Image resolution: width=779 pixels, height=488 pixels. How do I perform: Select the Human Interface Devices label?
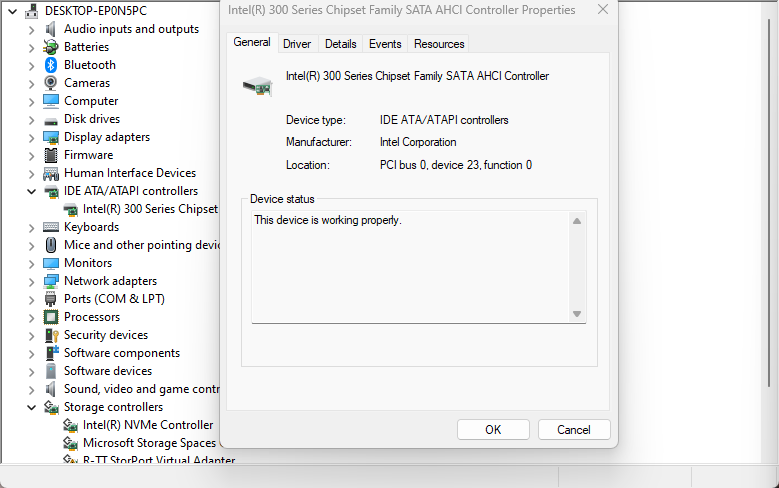coord(130,173)
